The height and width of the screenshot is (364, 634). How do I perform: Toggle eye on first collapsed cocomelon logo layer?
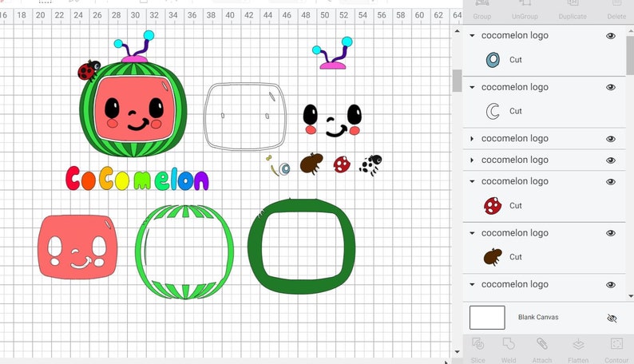[611, 139]
